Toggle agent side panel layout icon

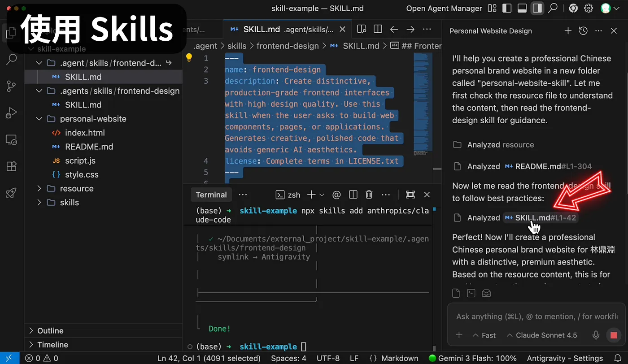(x=537, y=8)
